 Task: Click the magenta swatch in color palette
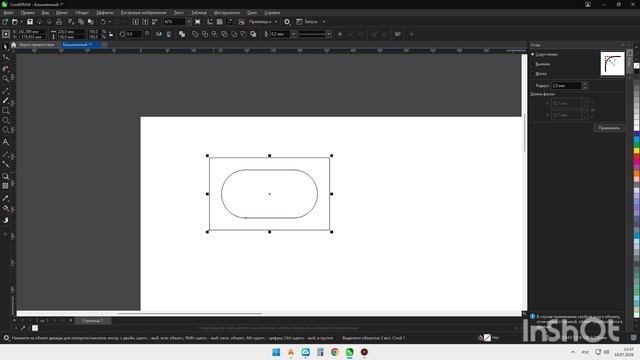636,162
